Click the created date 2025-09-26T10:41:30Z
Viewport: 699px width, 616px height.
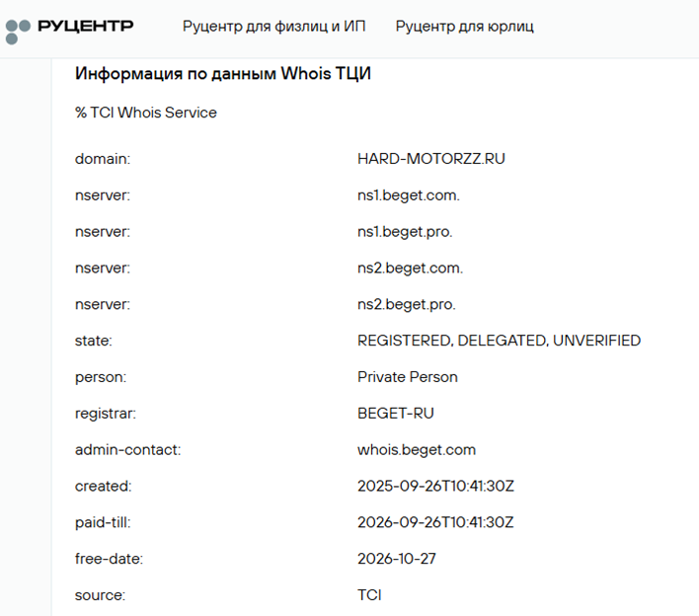coord(435,486)
